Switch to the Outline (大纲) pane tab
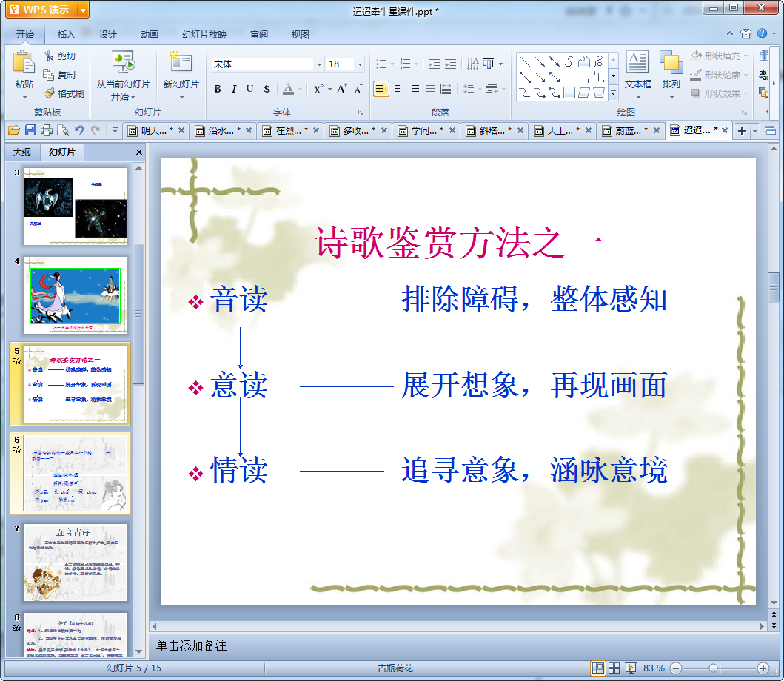This screenshot has width=784, height=681. point(22,152)
